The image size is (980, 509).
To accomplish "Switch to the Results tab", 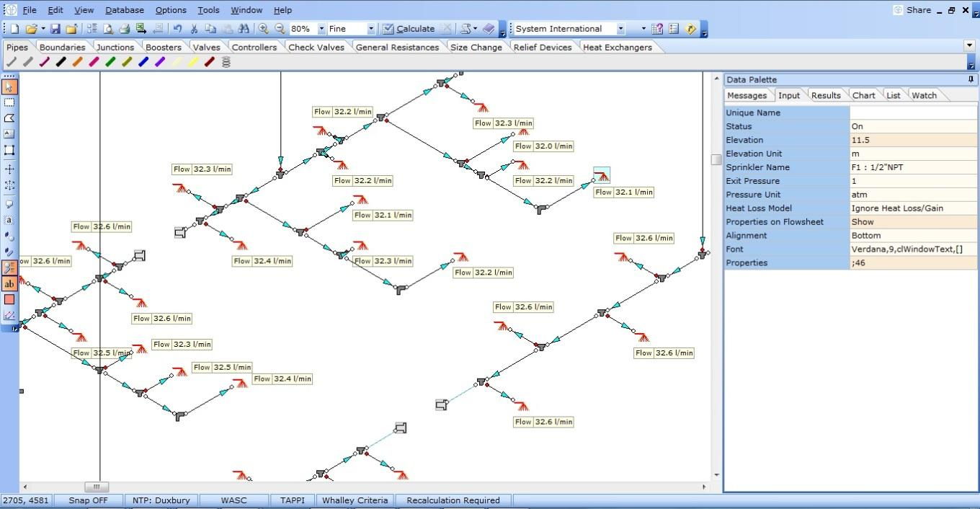I will click(825, 95).
